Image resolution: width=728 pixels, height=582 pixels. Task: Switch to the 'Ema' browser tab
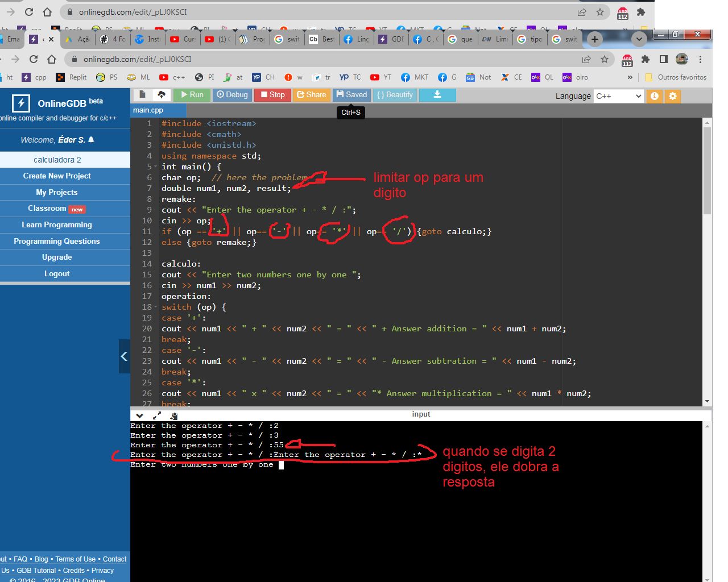point(11,39)
